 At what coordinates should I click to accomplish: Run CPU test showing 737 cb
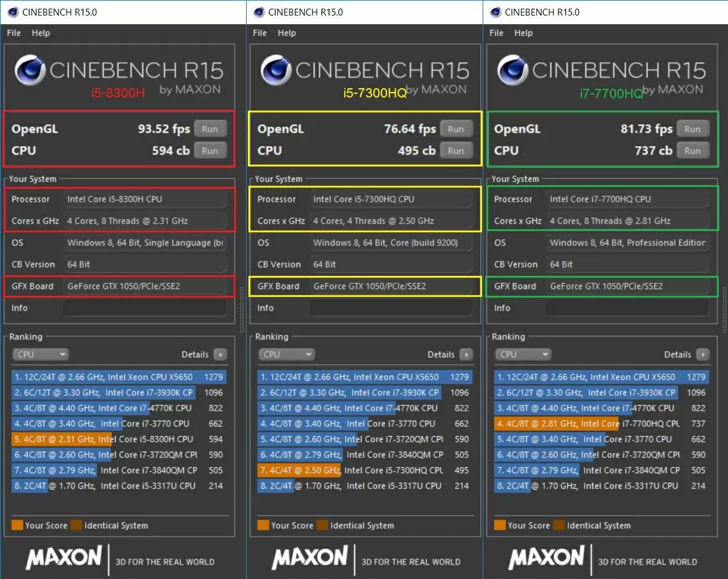[x=692, y=151]
